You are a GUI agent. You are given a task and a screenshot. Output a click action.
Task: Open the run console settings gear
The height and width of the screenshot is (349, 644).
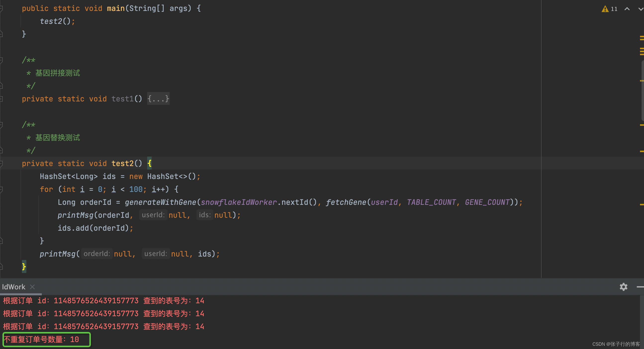pos(624,287)
